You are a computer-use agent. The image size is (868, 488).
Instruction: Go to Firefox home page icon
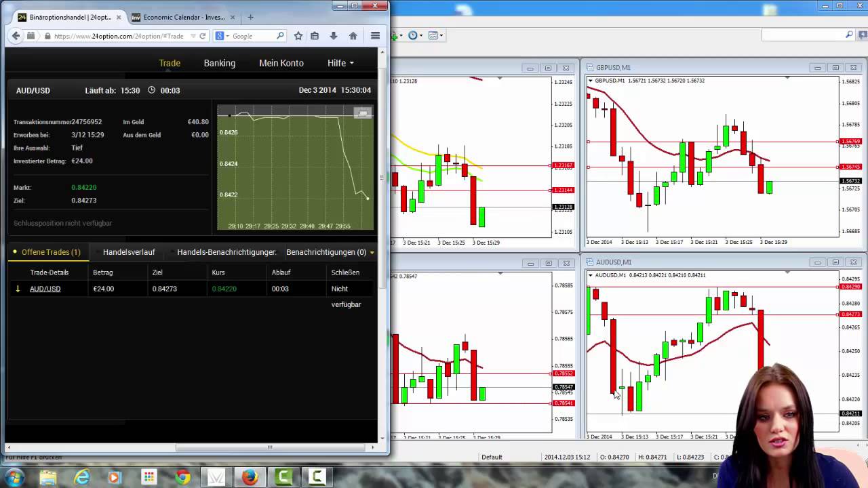point(353,36)
